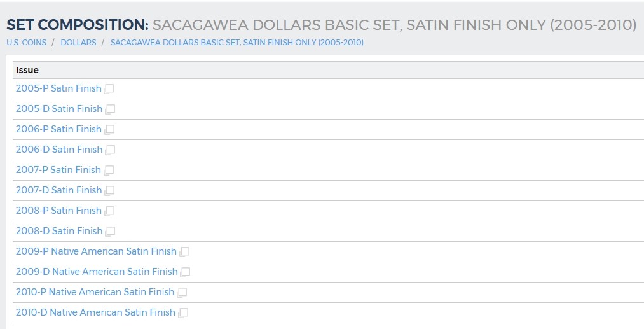Click the copy icon beside 2007-D Satin Finish

pos(109,190)
